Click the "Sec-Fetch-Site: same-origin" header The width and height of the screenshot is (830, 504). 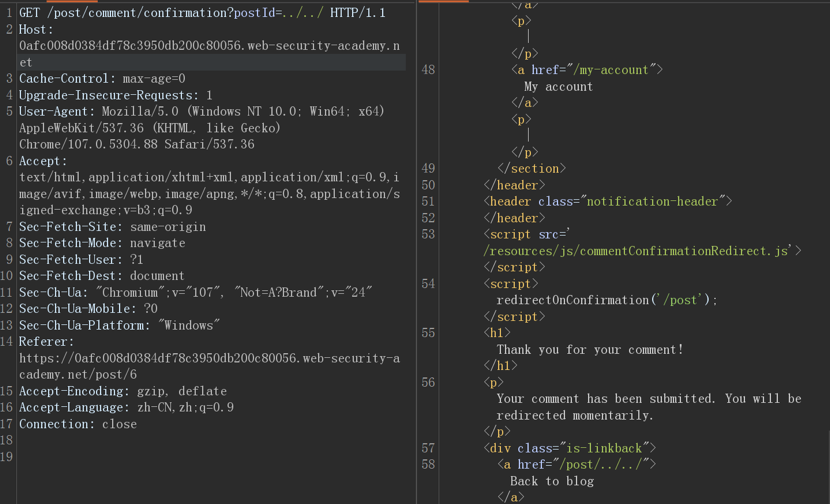pos(112,227)
